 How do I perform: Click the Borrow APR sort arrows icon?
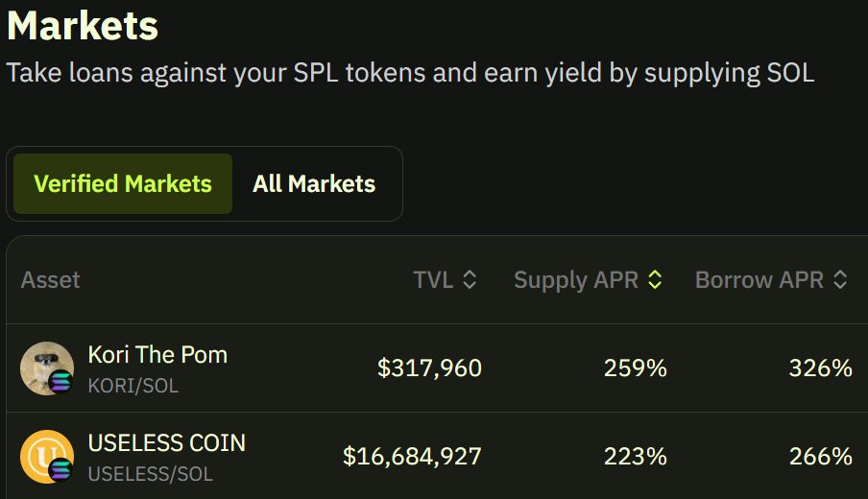click(x=840, y=280)
